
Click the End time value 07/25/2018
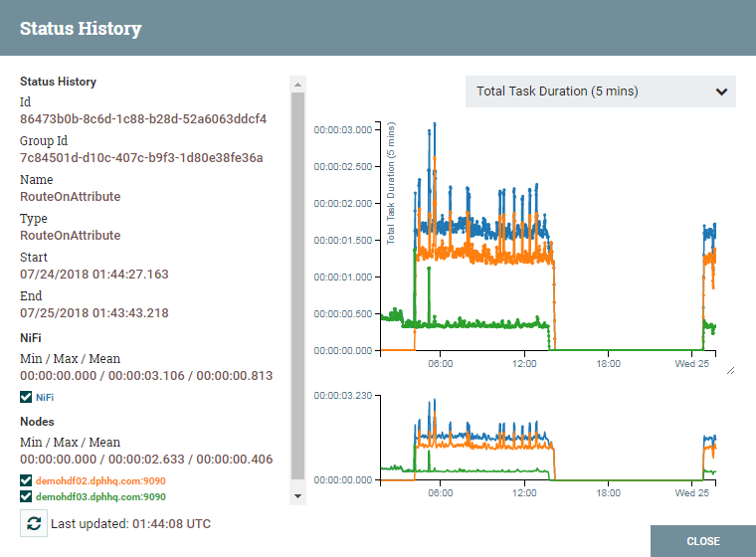[x=94, y=313]
